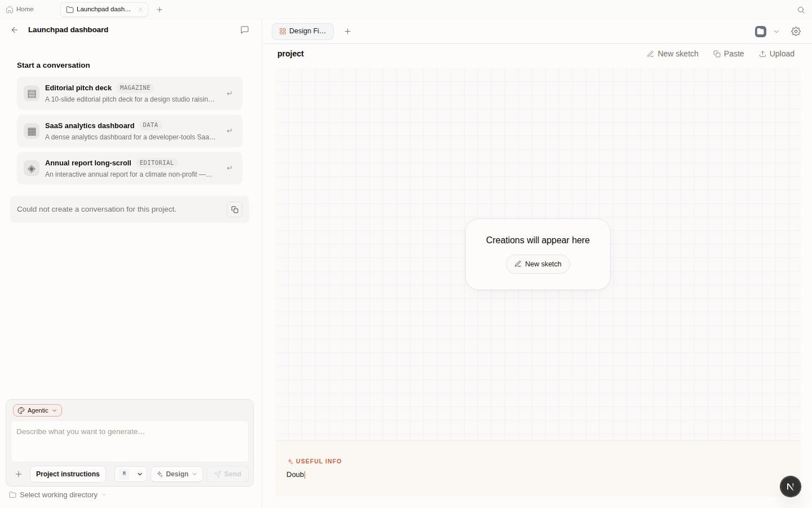Open Project instructions
This screenshot has height=508, width=812.
pyautogui.click(x=68, y=474)
